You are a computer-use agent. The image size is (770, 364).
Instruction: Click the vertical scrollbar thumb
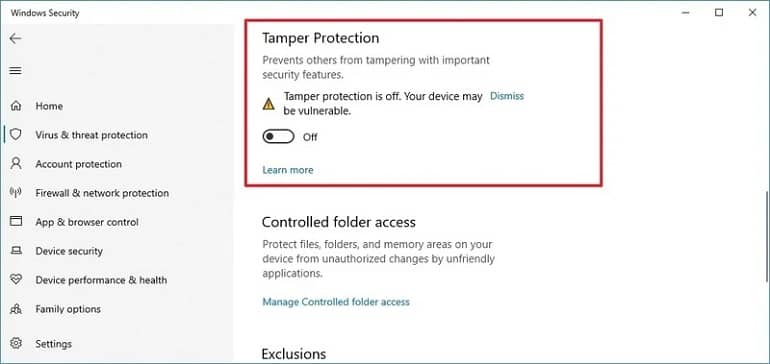(x=767, y=237)
